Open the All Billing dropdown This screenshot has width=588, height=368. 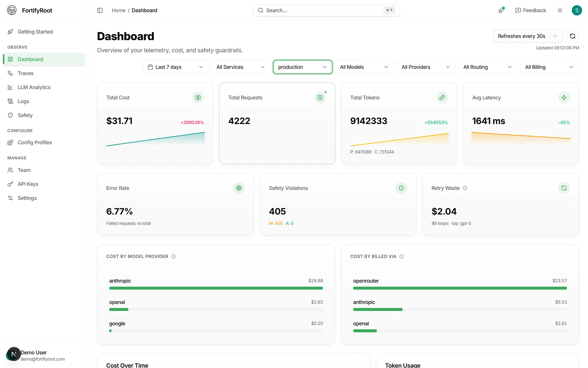click(549, 67)
